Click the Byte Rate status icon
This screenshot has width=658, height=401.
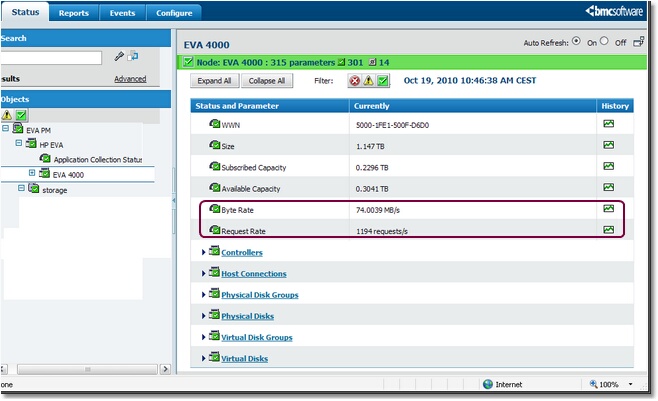[x=214, y=208]
